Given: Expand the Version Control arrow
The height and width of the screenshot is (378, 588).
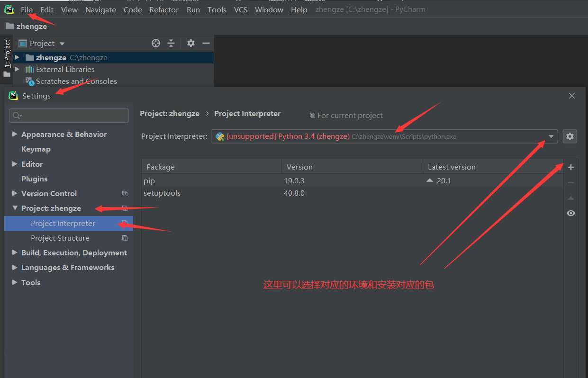Looking at the screenshot, I should point(15,193).
